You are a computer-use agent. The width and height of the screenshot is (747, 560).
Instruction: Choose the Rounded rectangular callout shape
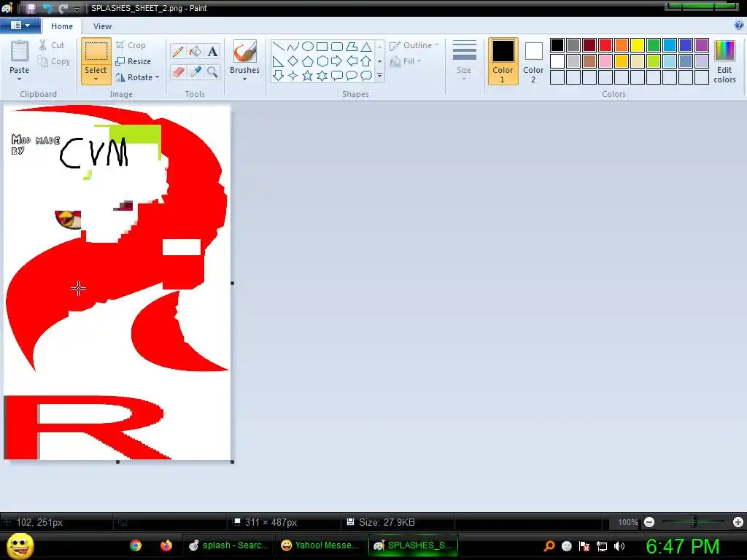coord(337,75)
